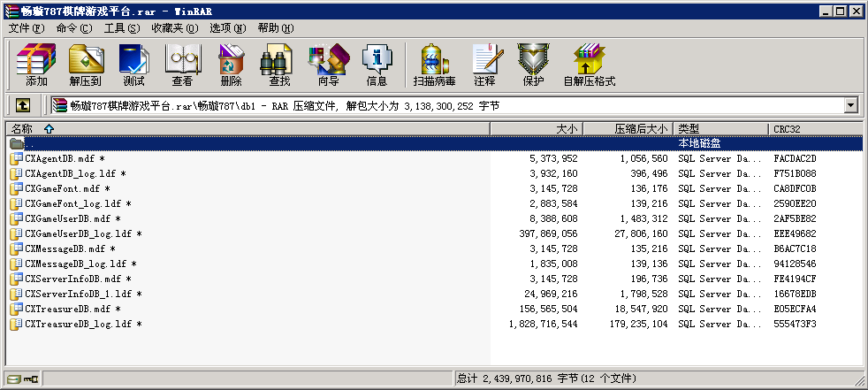Image resolution: width=868 pixels, height=390 pixels.
Task: Click the 添加 (Add) toolbar icon
Action: point(36,65)
